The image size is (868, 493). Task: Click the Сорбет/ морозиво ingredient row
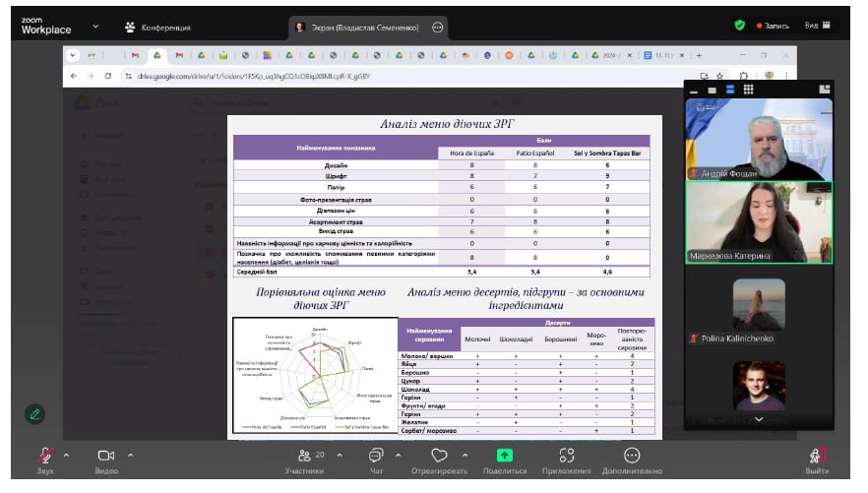coord(526,430)
